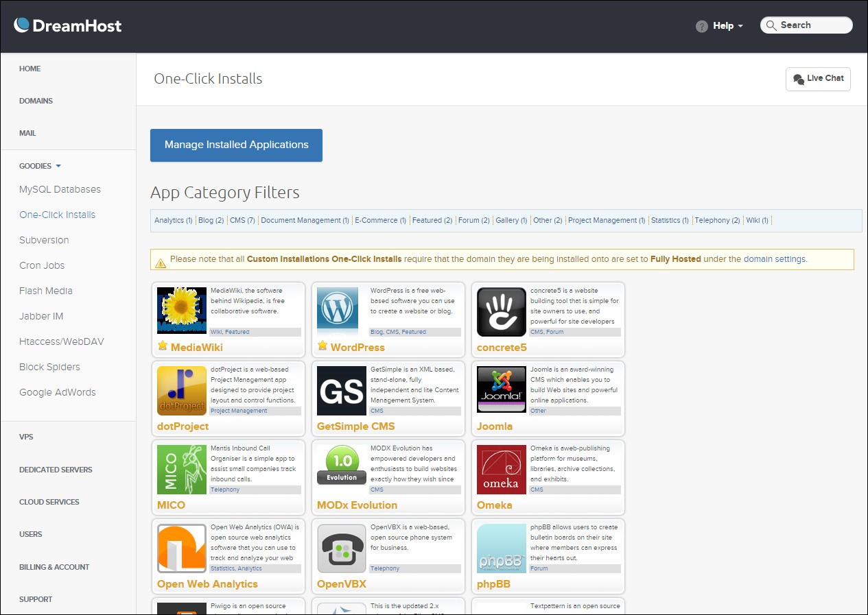Click the Help question mark icon
This screenshot has height=615, width=868.
pos(701,26)
